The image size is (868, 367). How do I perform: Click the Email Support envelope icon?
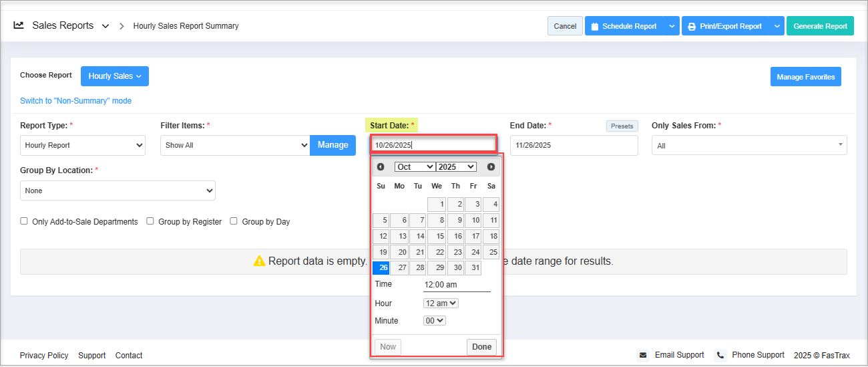[x=643, y=355]
